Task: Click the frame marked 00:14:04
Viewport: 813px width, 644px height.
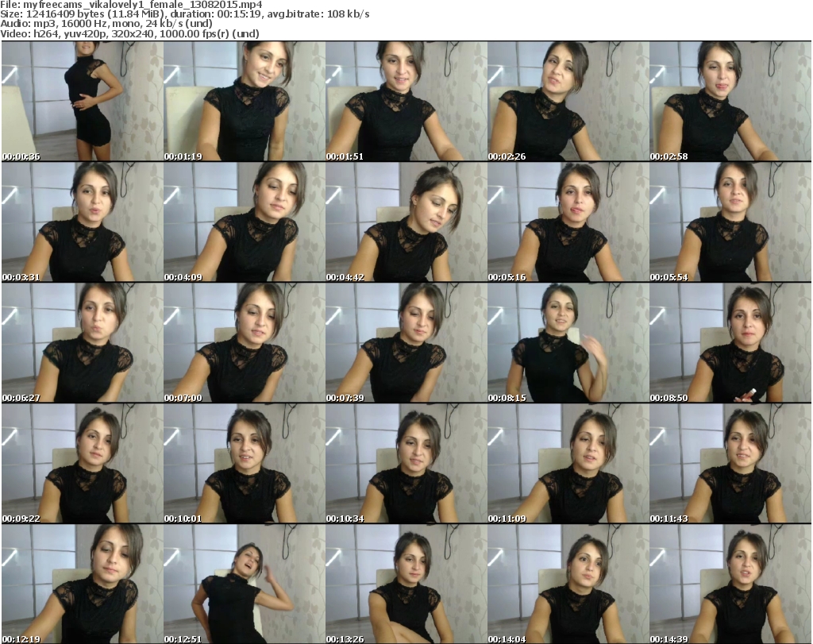Action: pos(568,584)
